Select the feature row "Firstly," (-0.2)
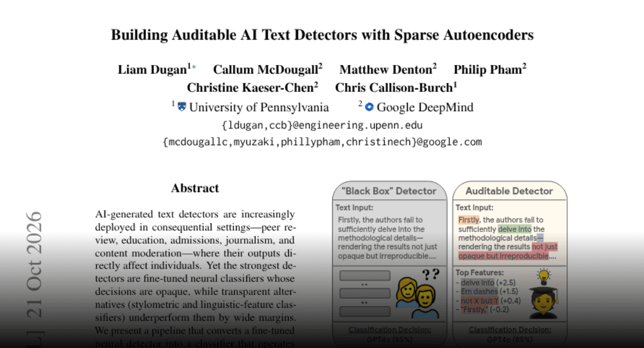This screenshot has width=644, height=348. click(482, 310)
